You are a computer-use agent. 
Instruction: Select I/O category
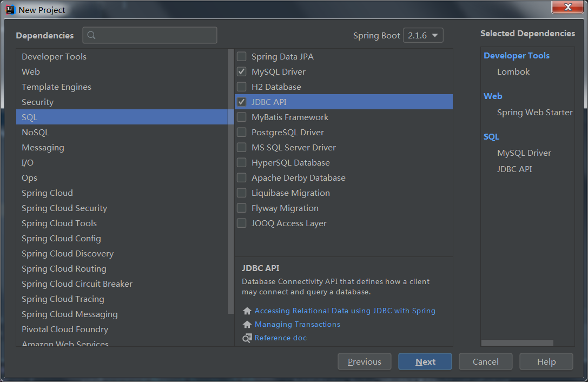pyautogui.click(x=122, y=162)
